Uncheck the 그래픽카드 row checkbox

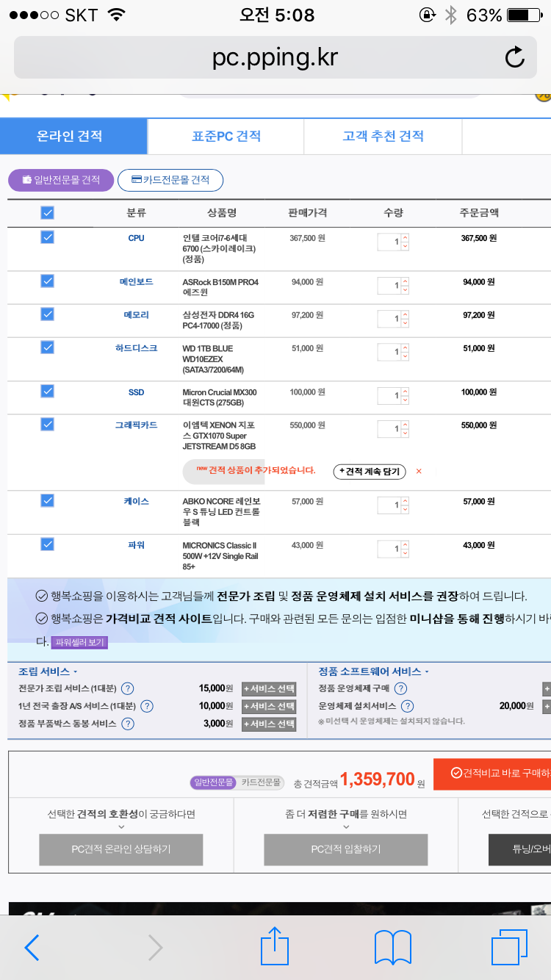pyautogui.click(x=47, y=424)
